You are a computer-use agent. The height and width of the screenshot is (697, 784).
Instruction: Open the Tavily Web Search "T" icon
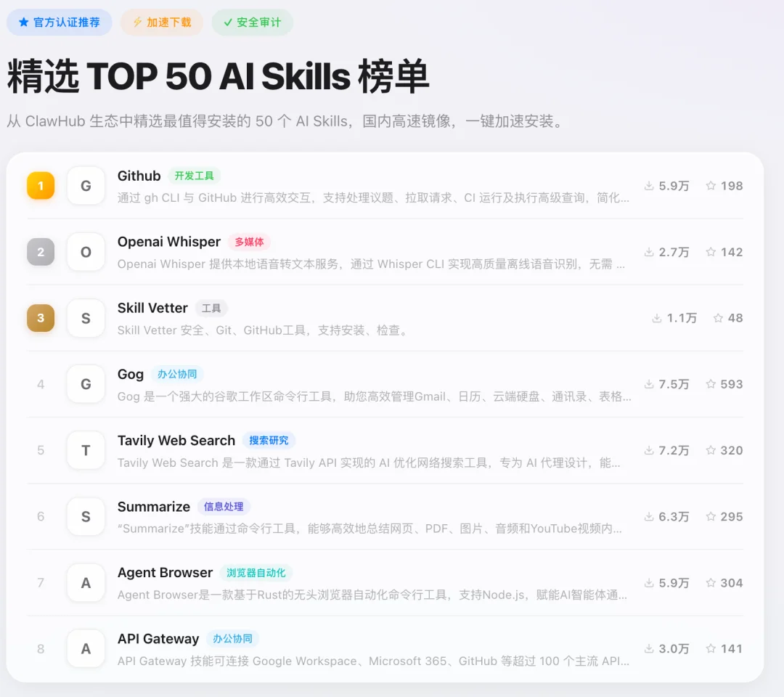[x=85, y=450]
